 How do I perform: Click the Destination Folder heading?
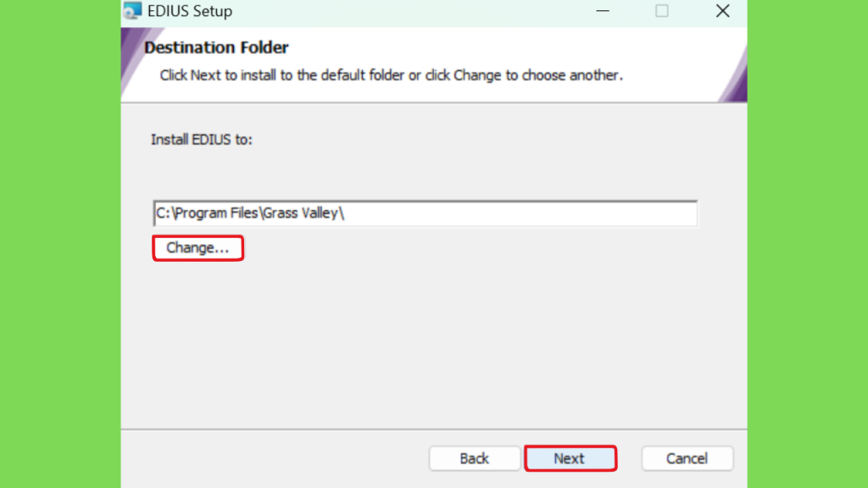(216, 47)
